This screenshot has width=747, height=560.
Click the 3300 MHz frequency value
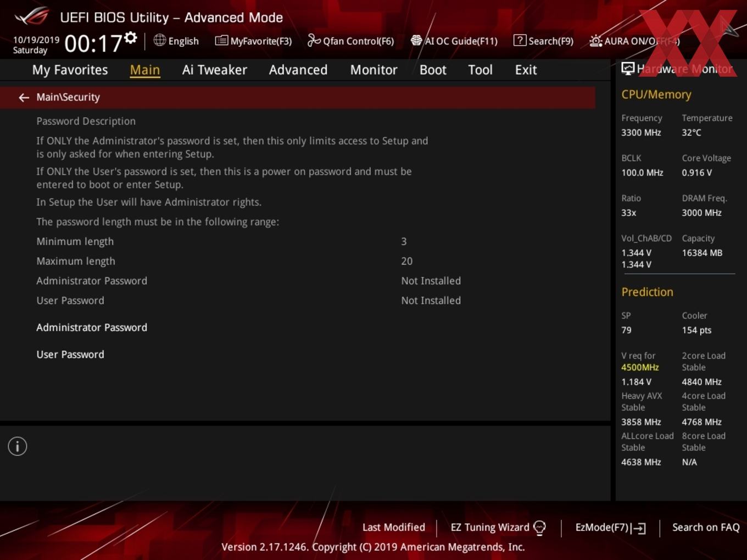tap(641, 132)
